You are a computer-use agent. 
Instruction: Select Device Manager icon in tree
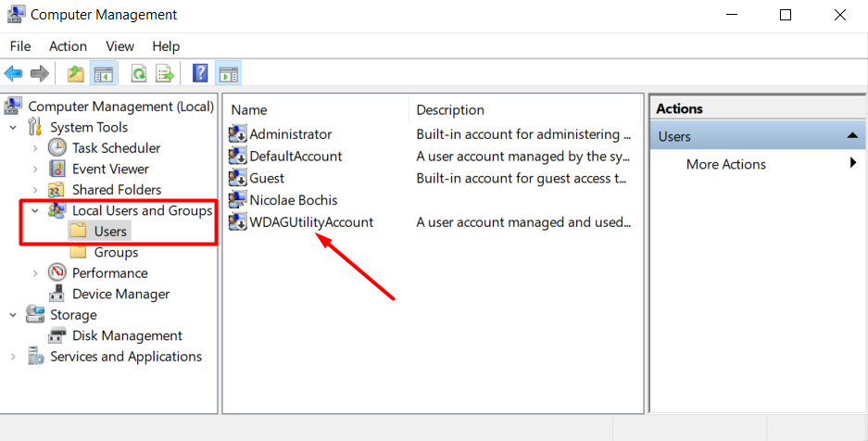point(57,294)
